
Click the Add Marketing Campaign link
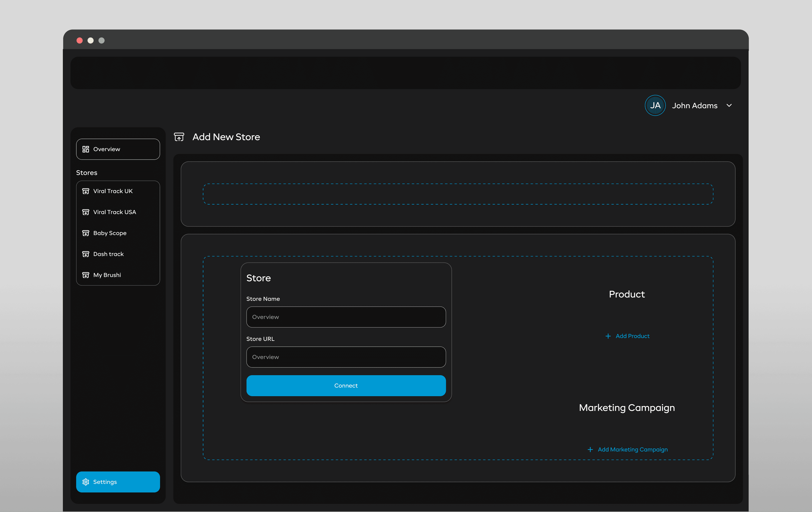627,450
